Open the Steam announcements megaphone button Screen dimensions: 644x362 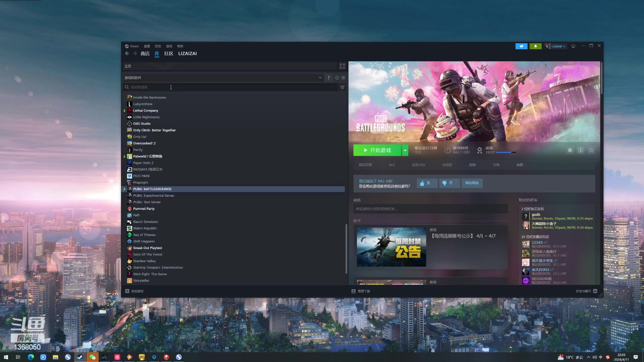click(x=521, y=46)
